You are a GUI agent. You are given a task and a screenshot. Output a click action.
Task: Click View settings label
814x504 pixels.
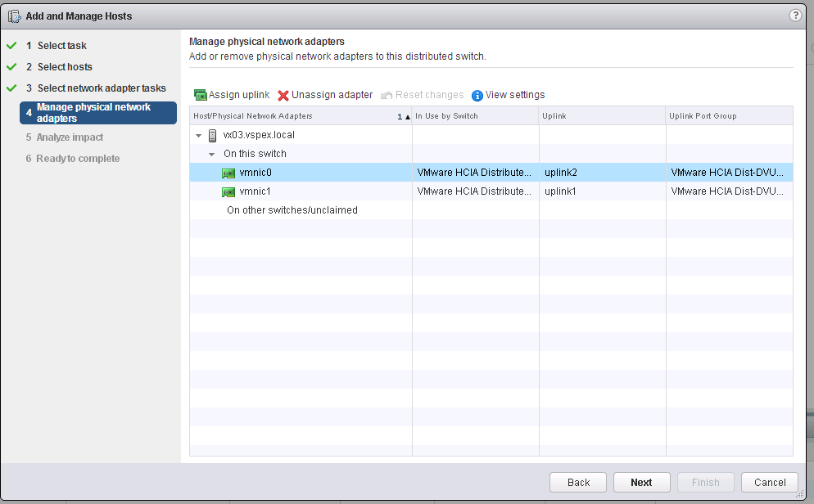pyautogui.click(x=515, y=95)
